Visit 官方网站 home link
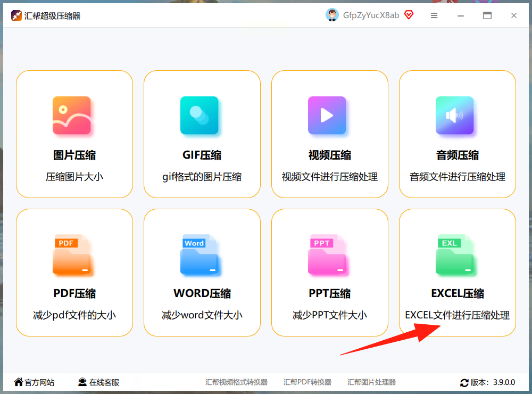This screenshot has height=394, width=532. click(34, 382)
